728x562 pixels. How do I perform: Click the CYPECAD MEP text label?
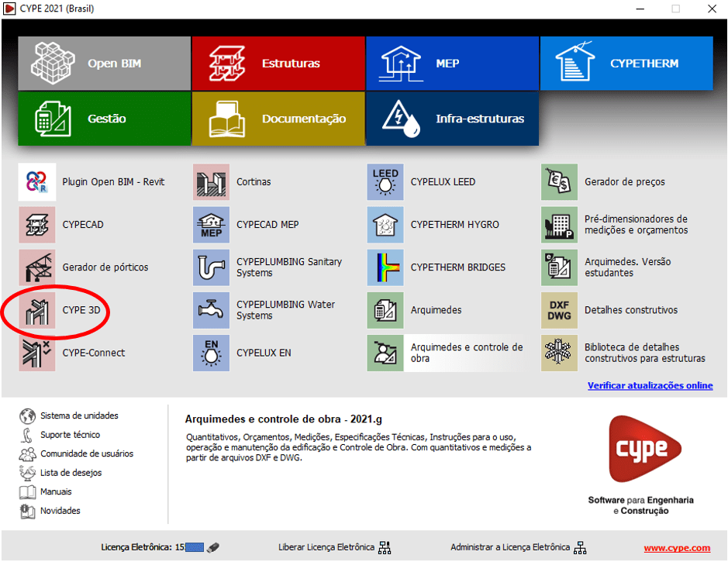click(267, 225)
